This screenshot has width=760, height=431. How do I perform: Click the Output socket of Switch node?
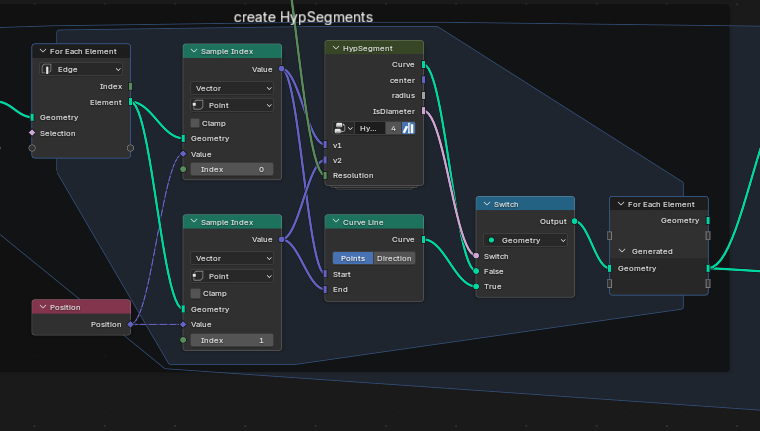click(x=574, y=221)
